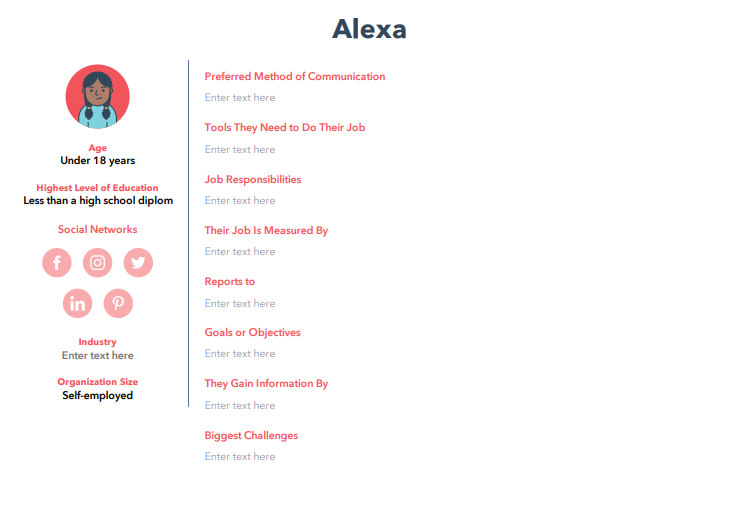The height and width of the screenshot is (515, 731).
Task: Click the Reports to text field
Action: [240, 304]
